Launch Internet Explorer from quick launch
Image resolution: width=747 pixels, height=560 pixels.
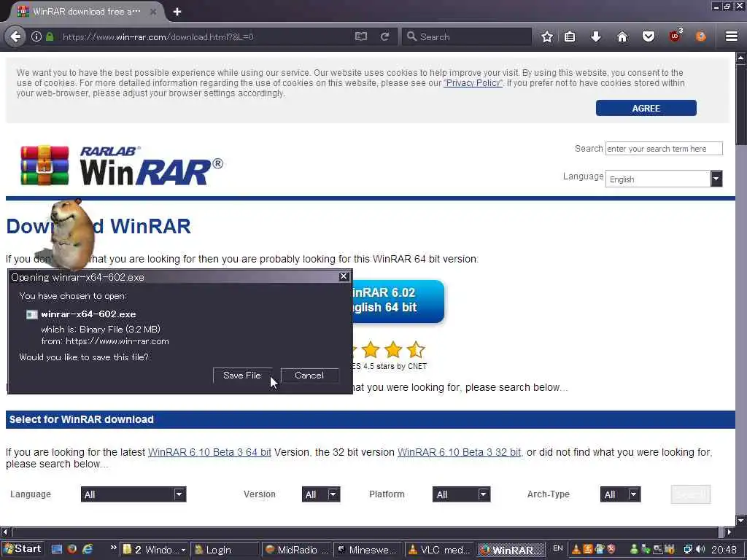(88, 549)
